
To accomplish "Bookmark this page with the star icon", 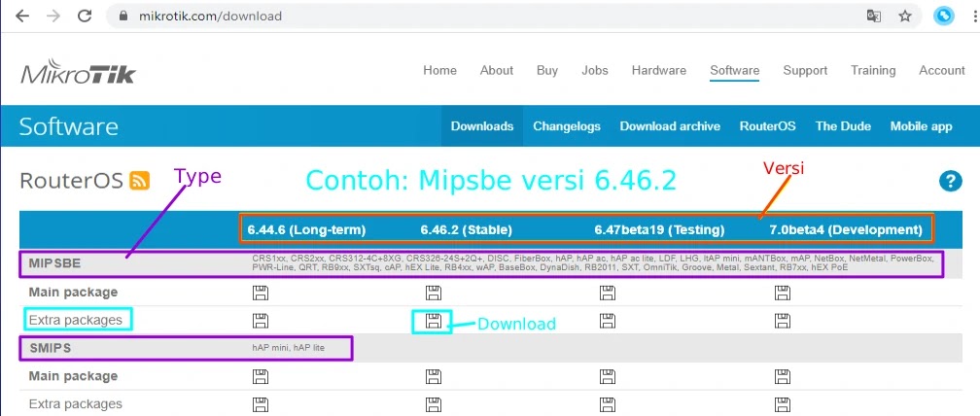I will (905, 17).
